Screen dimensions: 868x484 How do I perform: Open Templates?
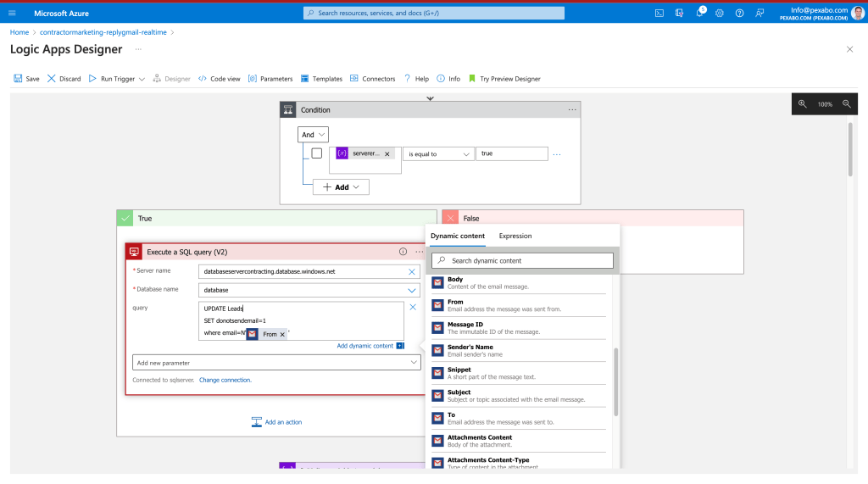tap(321, 79)
